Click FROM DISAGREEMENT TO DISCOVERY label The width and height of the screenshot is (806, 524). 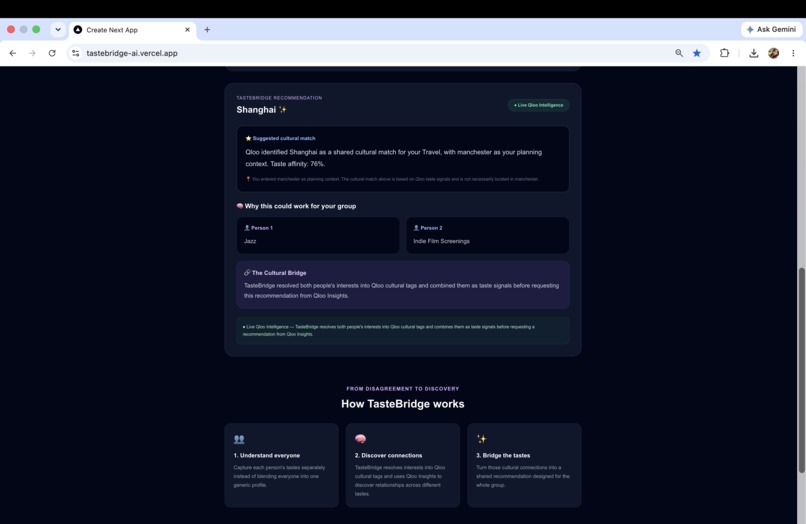click(x=402, y=389)
